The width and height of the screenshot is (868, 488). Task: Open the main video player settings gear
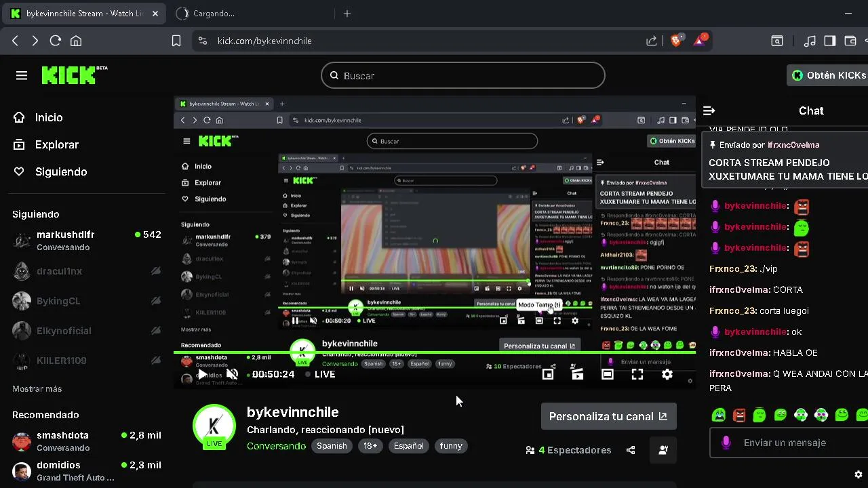tap(667, 374)
